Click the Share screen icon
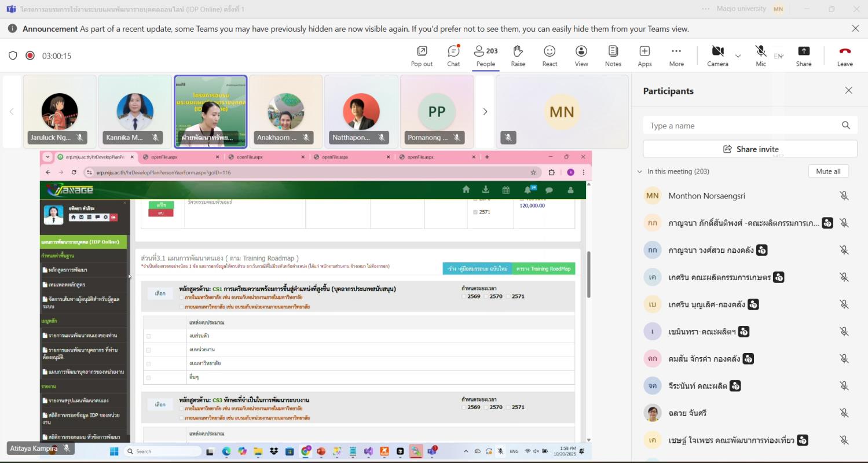The width and height of the screenshot is (868, 463). tap(803, 52)
